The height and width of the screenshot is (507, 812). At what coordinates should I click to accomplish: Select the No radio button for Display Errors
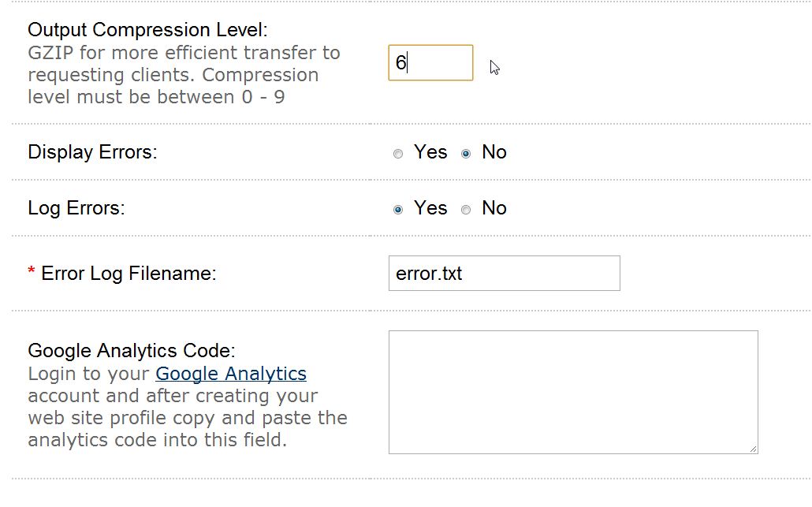coord(466,154)
